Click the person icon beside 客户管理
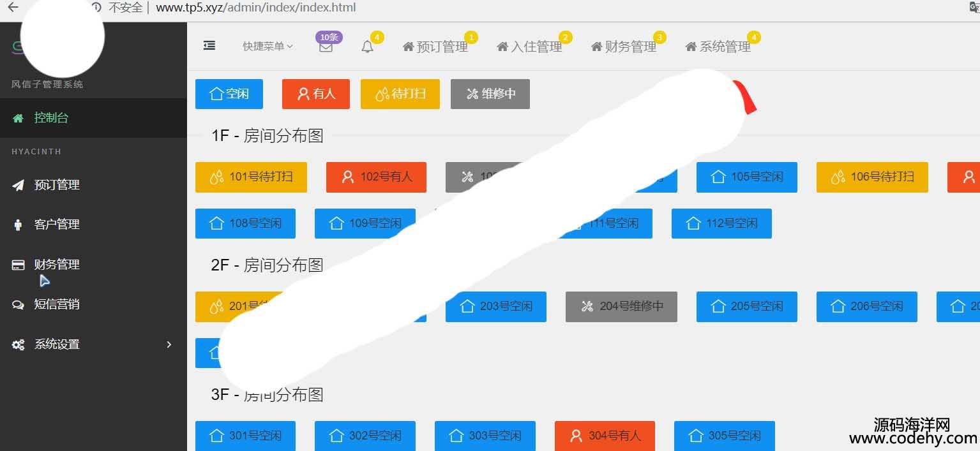This screenshot has width=980, height=451. tap(18, 225)
